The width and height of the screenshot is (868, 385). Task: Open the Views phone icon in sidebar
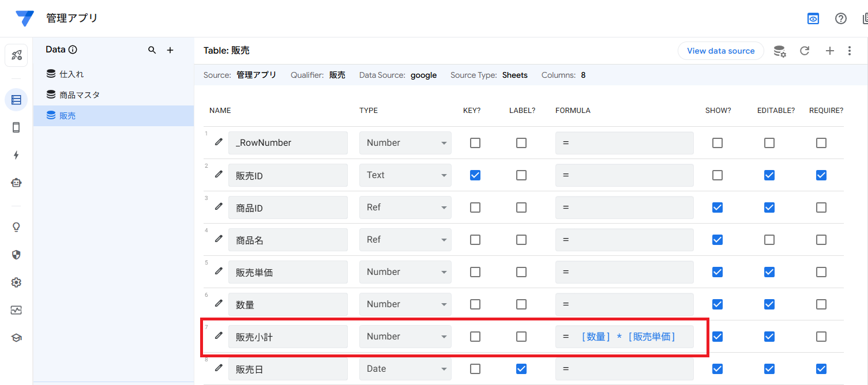16,127
